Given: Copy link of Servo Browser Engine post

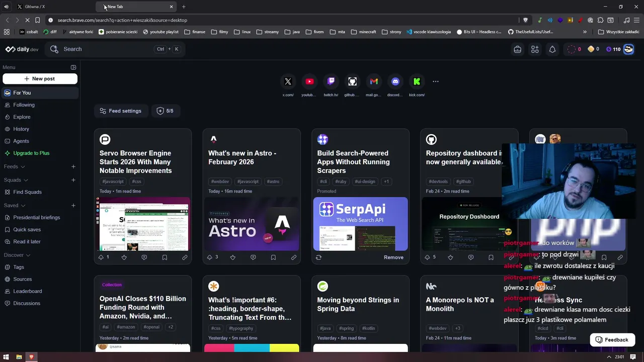Looking at the screenshot, I should click(185, 257).
